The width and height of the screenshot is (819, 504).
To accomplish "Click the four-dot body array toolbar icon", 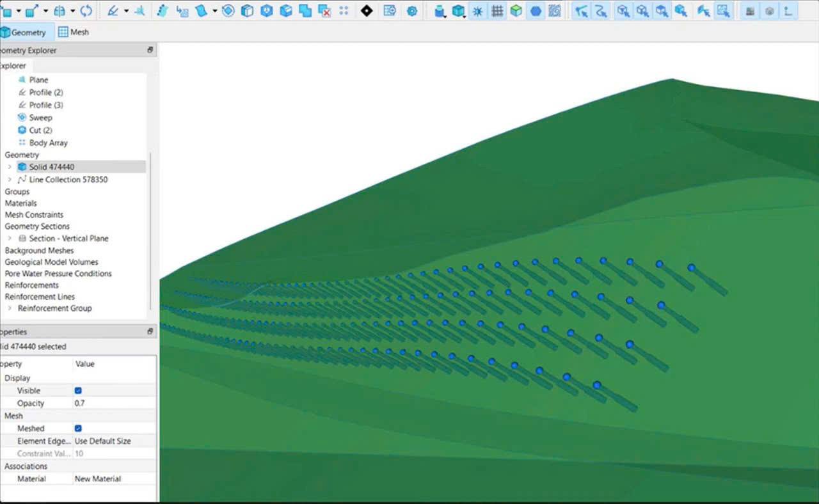I will tap(344, 10).
